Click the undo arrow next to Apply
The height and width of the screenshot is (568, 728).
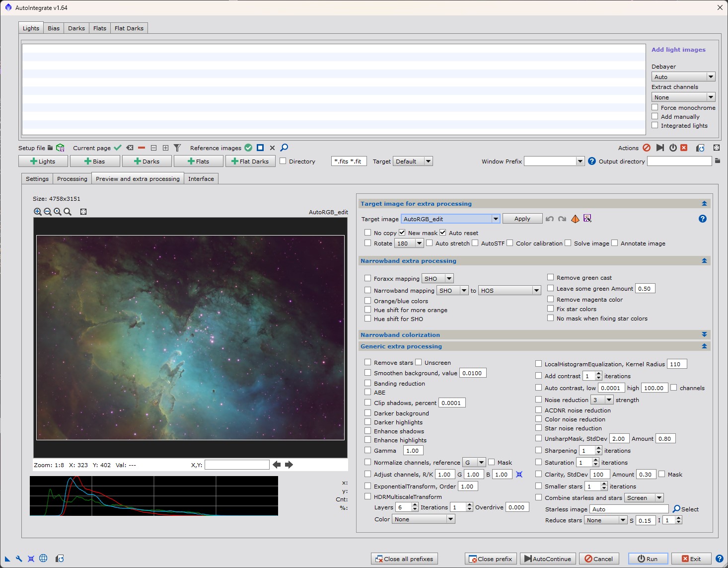click(x=550, y=219)
